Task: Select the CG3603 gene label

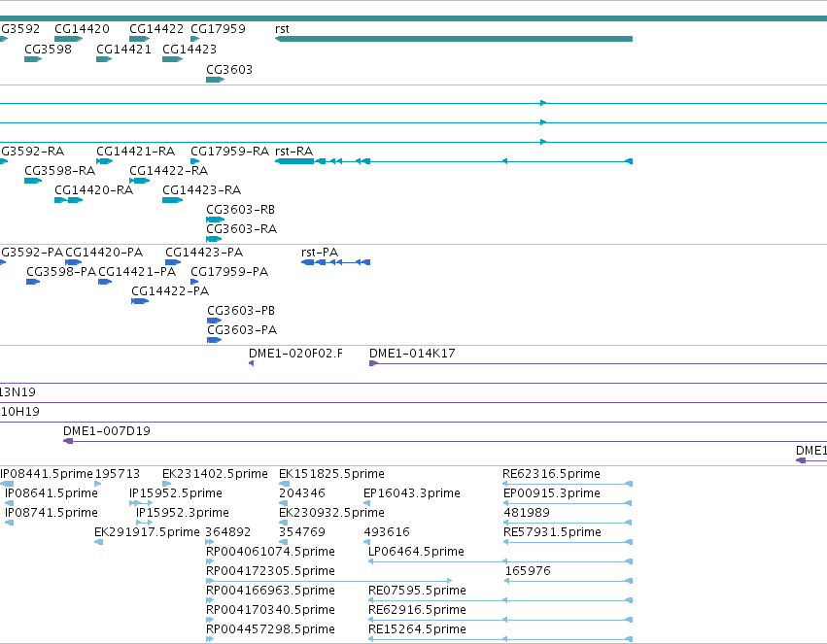Action: tap(229, 70)
